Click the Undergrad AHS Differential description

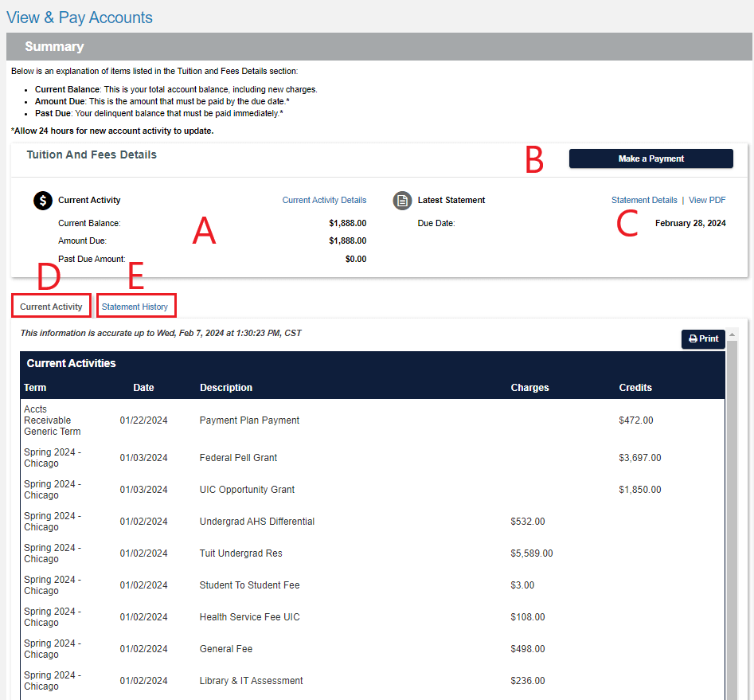[x=257, y=522]
